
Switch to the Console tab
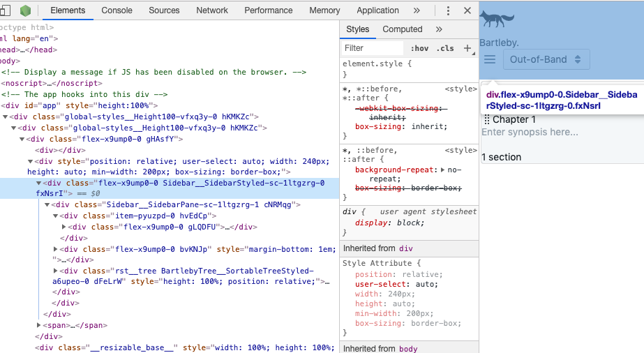click(117, 10)
